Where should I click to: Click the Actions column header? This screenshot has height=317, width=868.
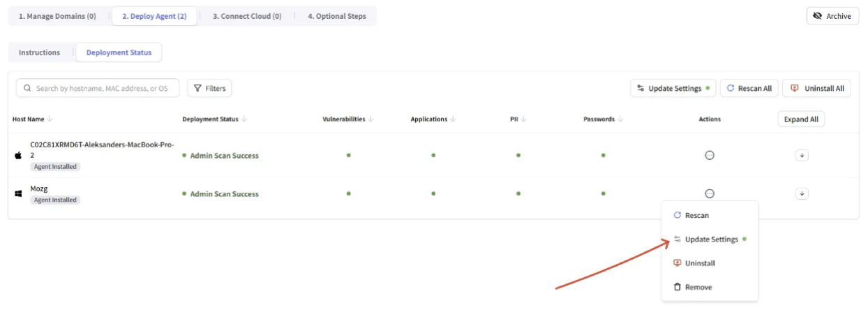point(710,119)
